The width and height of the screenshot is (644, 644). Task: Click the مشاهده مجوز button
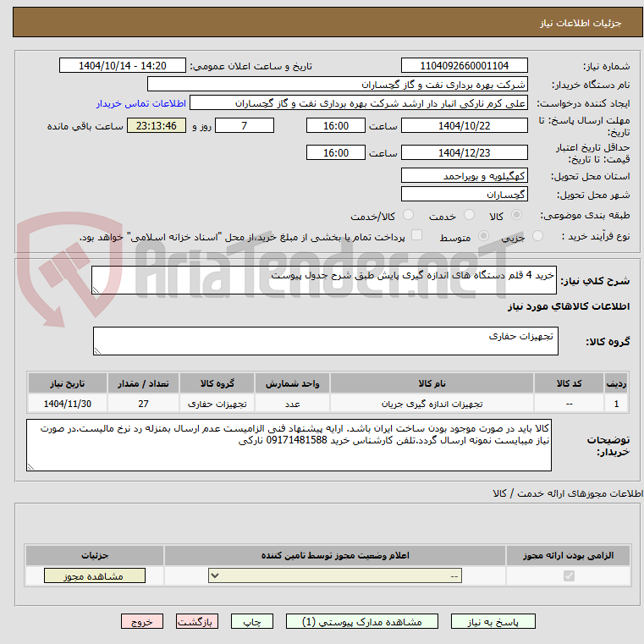(95, 575)
